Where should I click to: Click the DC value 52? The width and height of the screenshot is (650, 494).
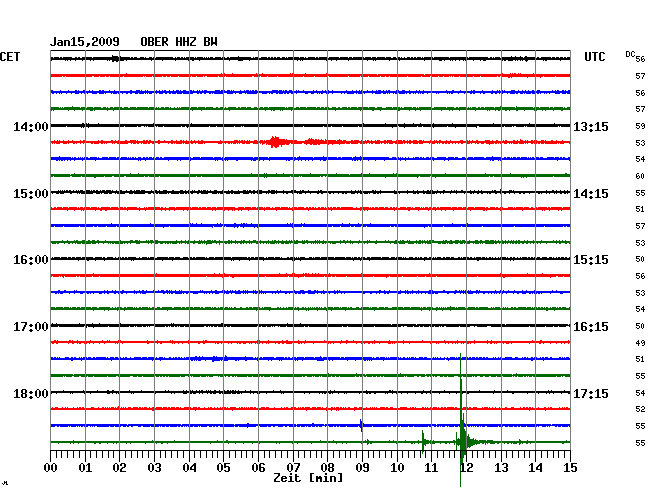coord(640,409)
